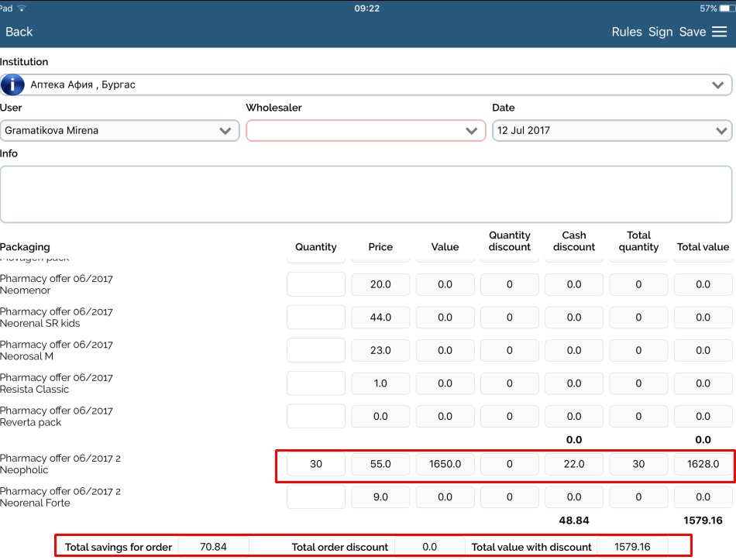Tap the Reverta pack quantity field
This screenshot has height=560, width=736.
315,416
